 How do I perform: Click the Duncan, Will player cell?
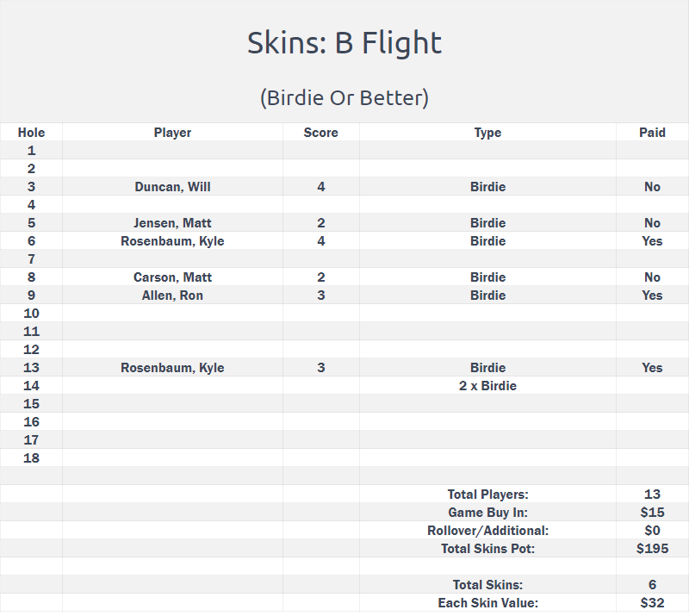[172, 186]
